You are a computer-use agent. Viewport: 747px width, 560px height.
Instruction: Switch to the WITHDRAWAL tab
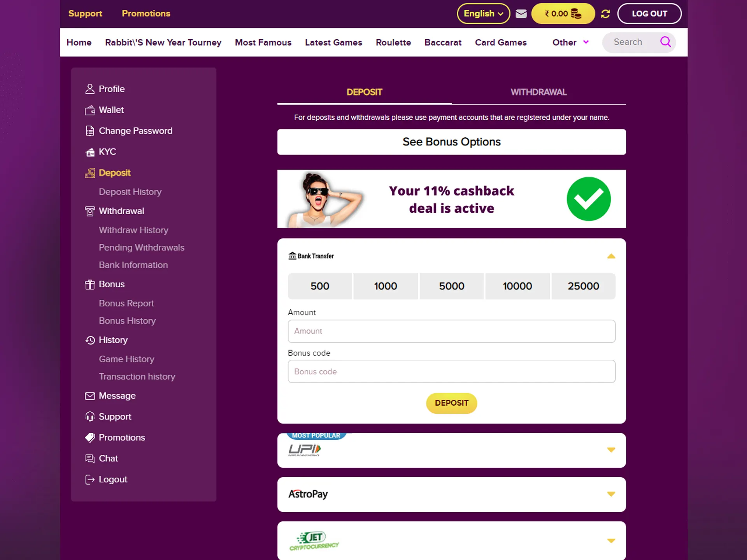[x=539, y=92]
